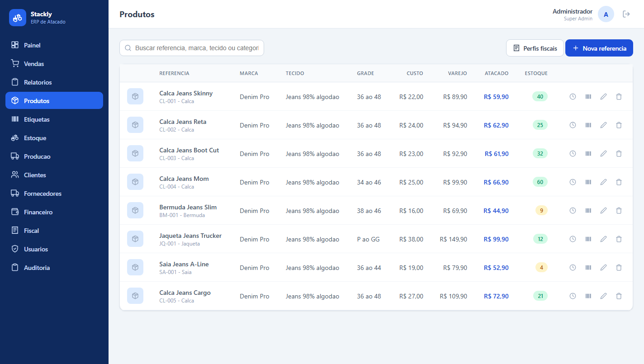644x364 pixels.
Task: Delete Jaqueta Jeans Trucker row
Action: (x=619, y=239)
